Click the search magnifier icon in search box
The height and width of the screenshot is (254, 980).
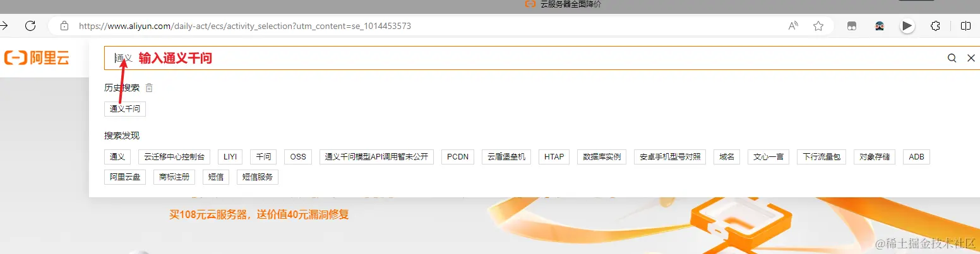(x=952, y=58)
